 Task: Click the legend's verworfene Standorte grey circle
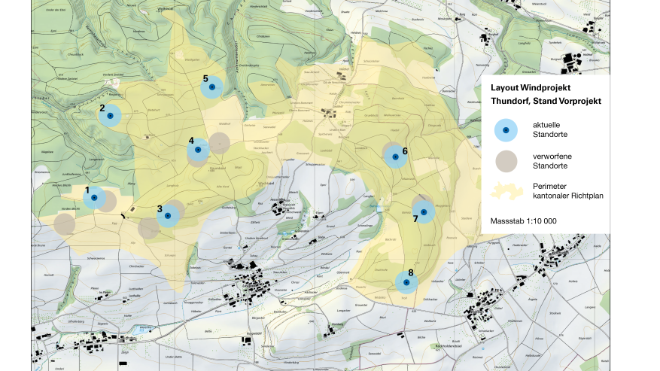coord(506,161)
